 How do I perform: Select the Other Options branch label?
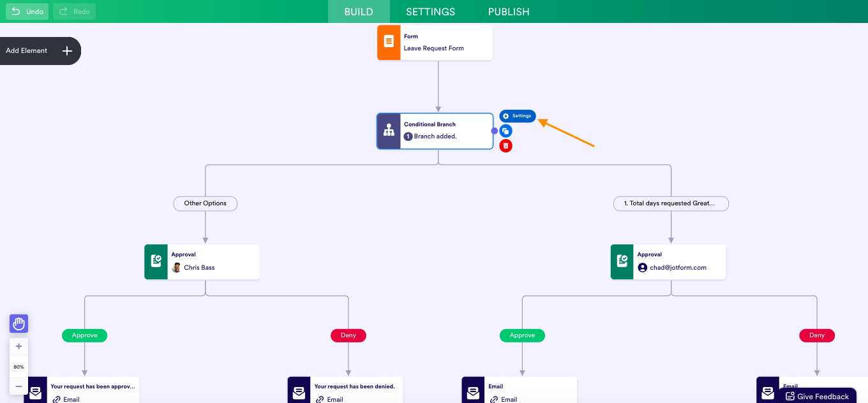205,203
